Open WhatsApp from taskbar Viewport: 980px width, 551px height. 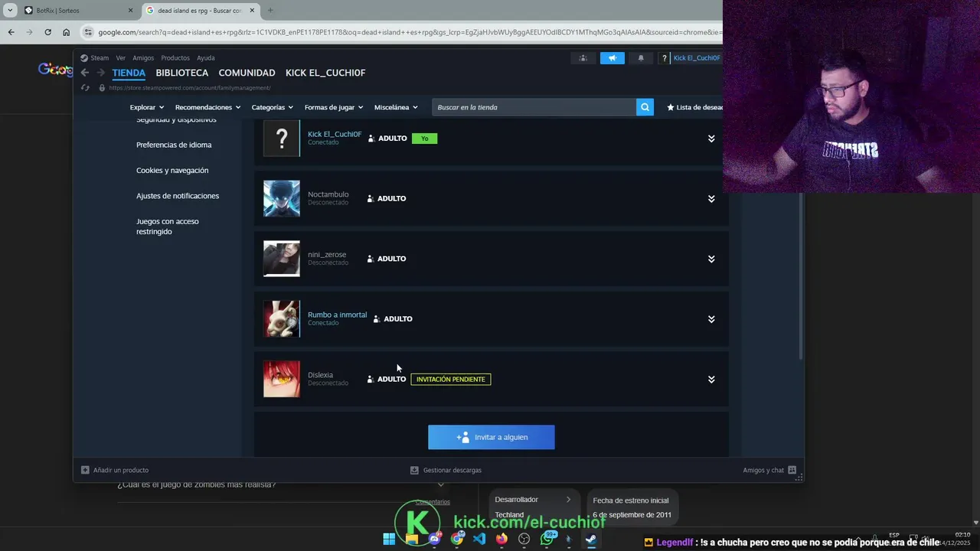547,539
